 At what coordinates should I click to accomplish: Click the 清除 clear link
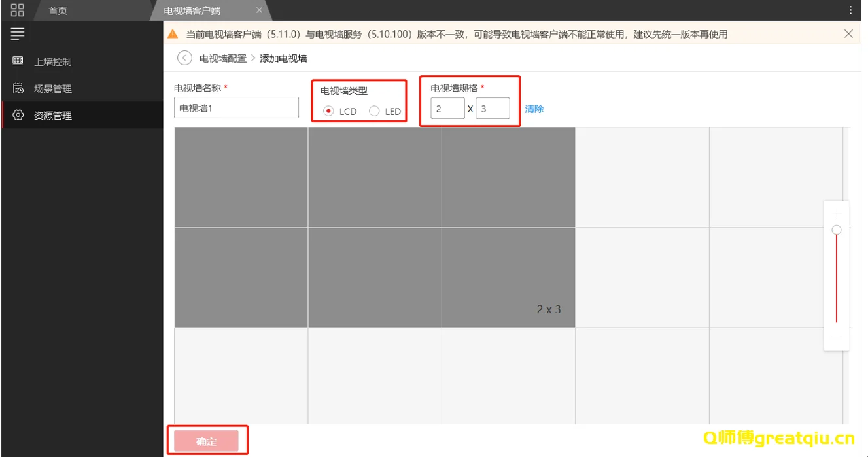[534, 109]
